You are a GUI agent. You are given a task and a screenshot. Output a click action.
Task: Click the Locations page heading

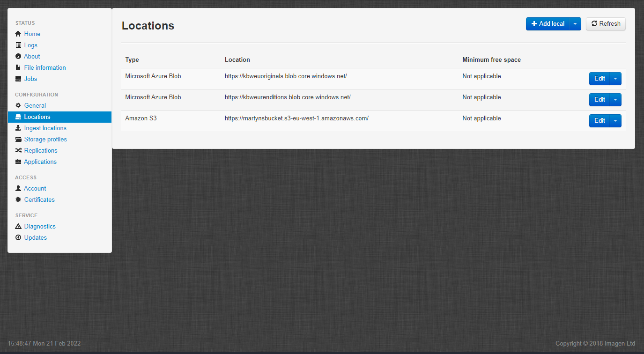click(x=148, y=26)
